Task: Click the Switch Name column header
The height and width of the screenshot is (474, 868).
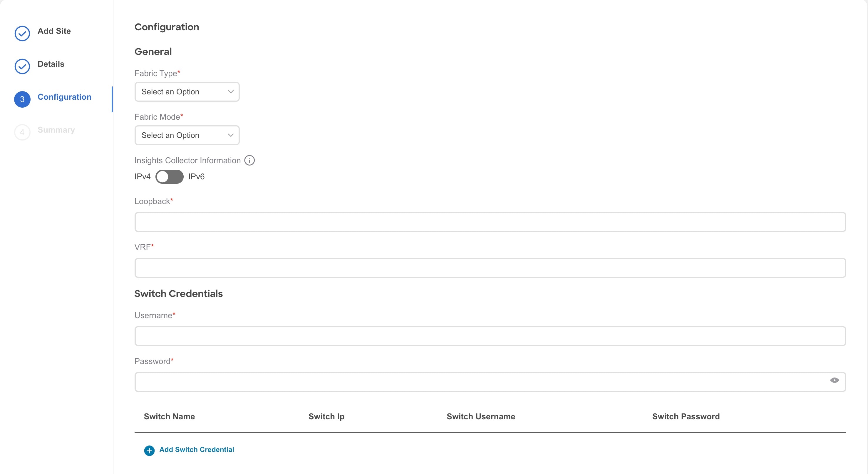Action: [x=169, y=416]
